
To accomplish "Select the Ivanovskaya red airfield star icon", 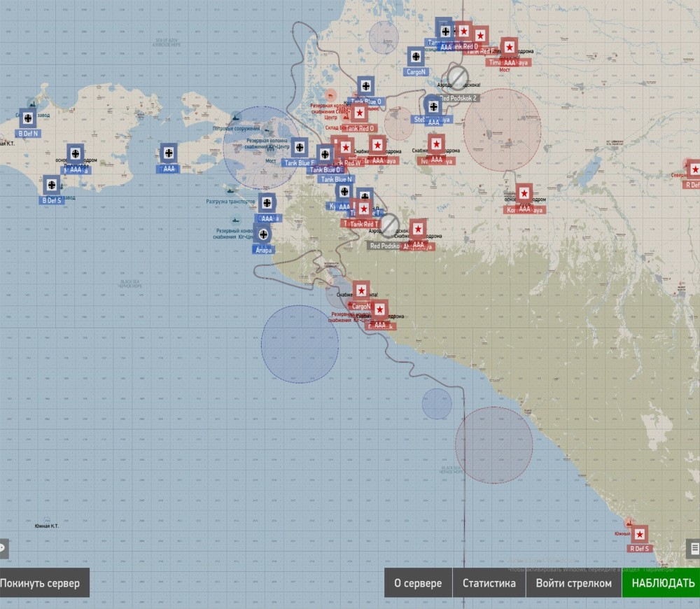I will pos(437,144).
